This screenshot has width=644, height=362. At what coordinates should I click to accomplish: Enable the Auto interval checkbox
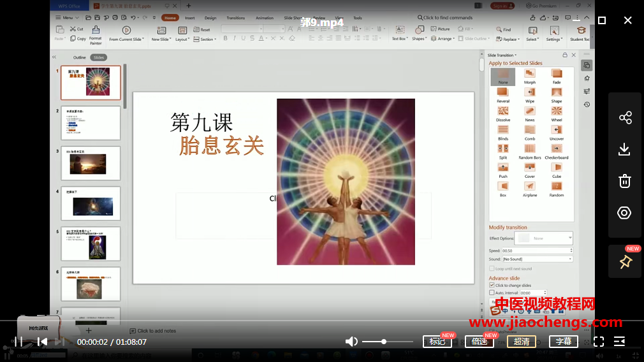click(492, 293)
